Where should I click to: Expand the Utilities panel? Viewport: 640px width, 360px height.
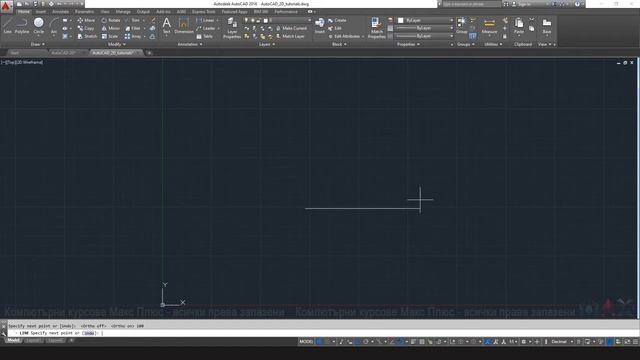click(x=493, y=44)
